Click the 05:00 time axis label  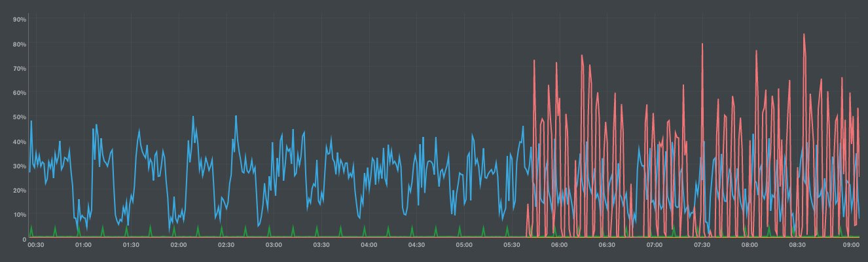pos(464,245)
